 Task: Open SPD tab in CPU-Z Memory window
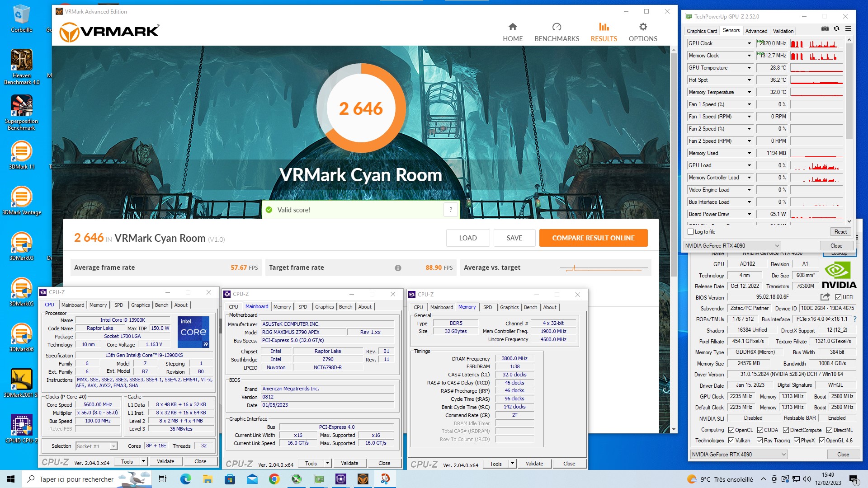point(487,307)
